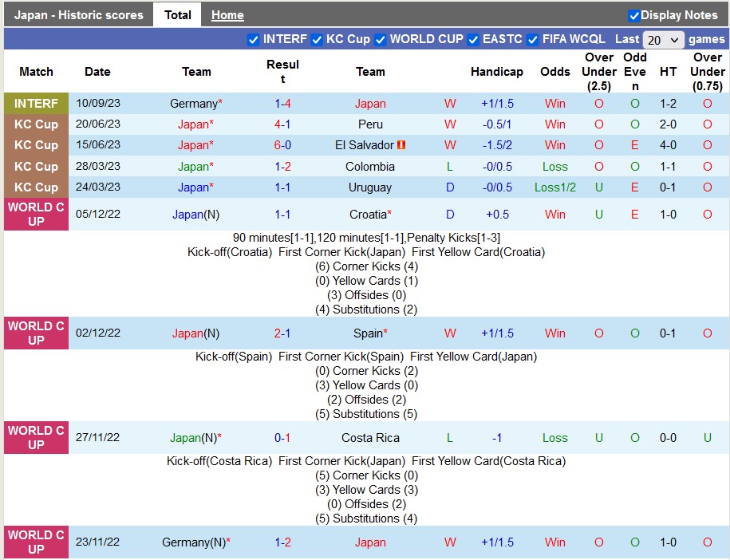
Task: Open the Germany vs Japan 1-4 result
Action: [282, 104]
